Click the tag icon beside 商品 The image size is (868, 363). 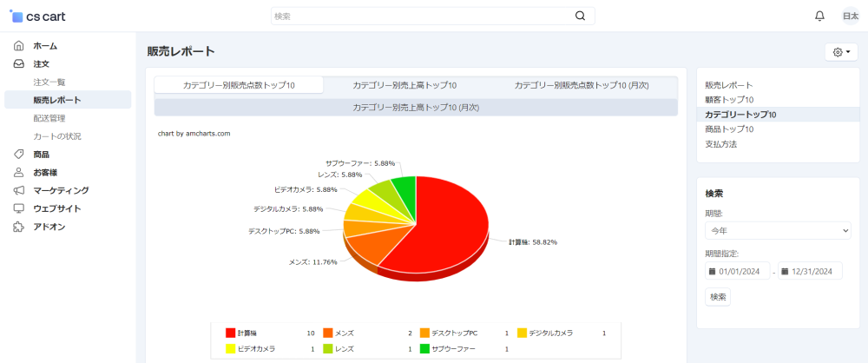(19, 154)
